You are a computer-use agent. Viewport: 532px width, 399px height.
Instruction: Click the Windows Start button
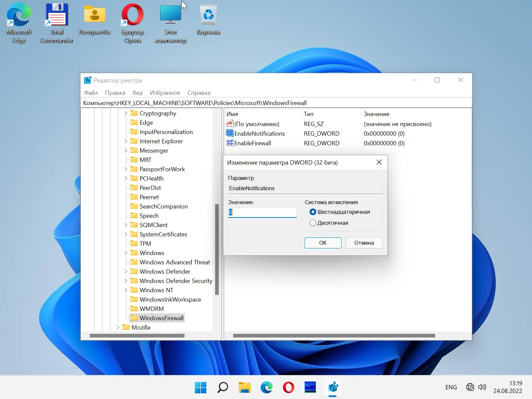(x=200, y=387)
